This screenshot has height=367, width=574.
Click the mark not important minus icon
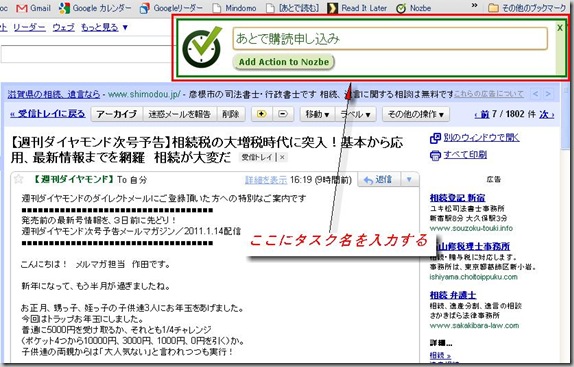(282, 114)
